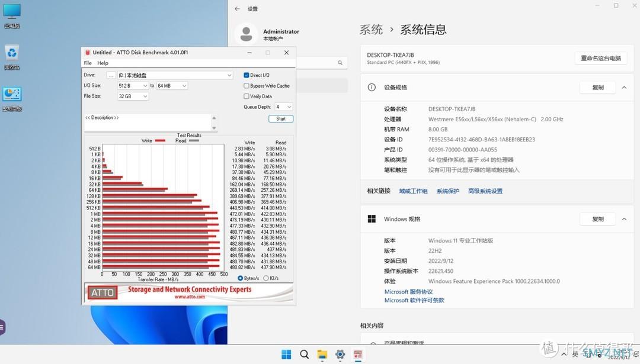Open 高级系统设置 link
Image resolution: width=640 pixels, height=364 pixels.
[485, 191]
